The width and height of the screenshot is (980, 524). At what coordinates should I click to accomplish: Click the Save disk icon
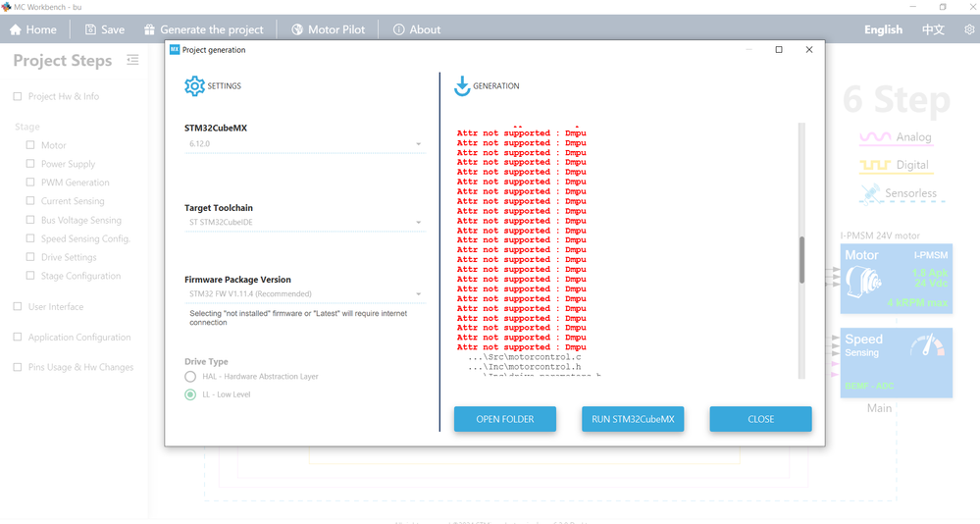[90, 29]
